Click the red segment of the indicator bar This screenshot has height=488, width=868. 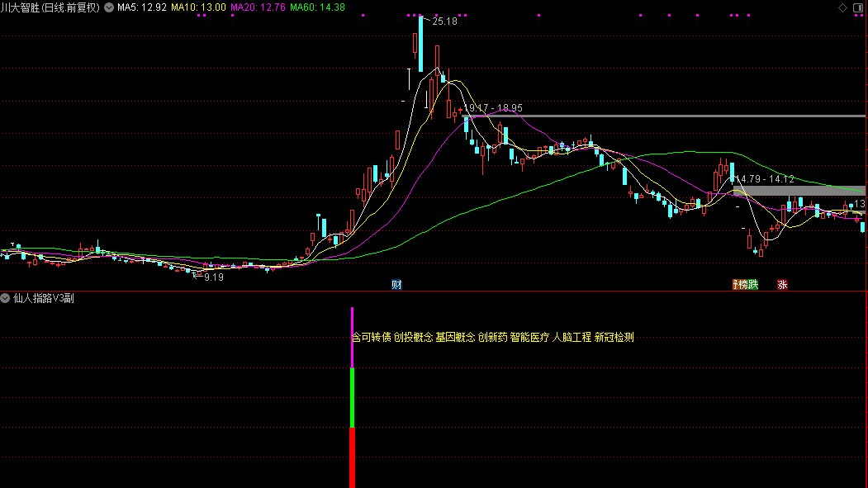pyautogui.click(x=352, y=457)
